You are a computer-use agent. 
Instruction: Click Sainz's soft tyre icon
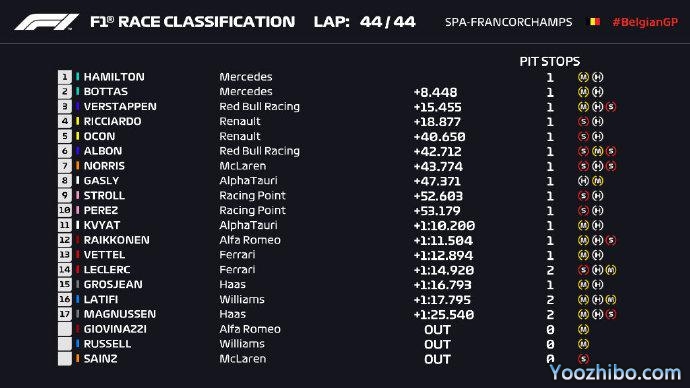(584, 359)
